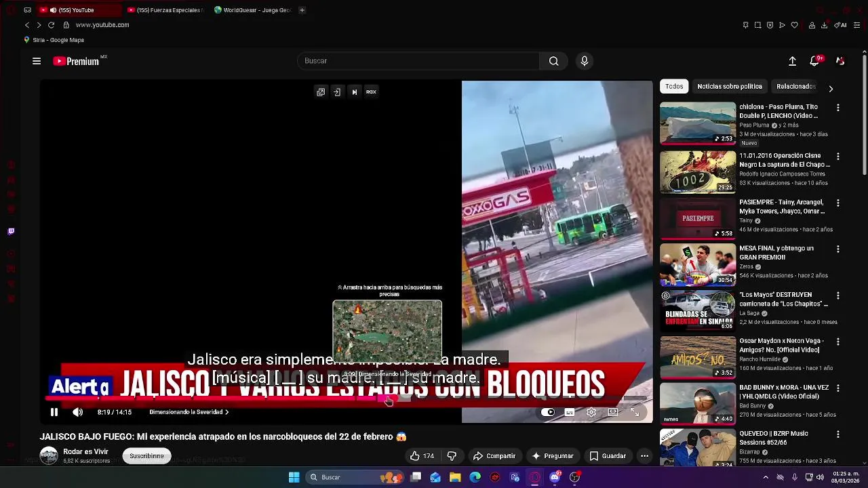Share the video via Compartir
Viewport: 868px width, 488px height.
click(494, 456)
